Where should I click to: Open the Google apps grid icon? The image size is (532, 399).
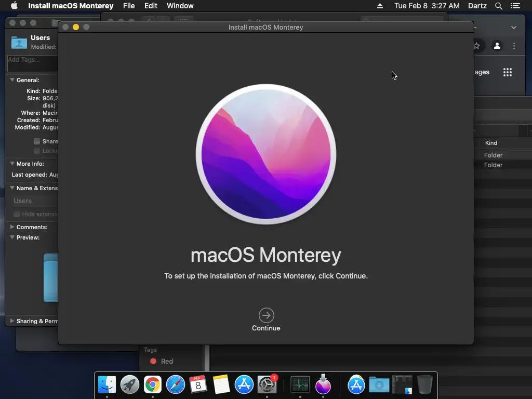508,72
